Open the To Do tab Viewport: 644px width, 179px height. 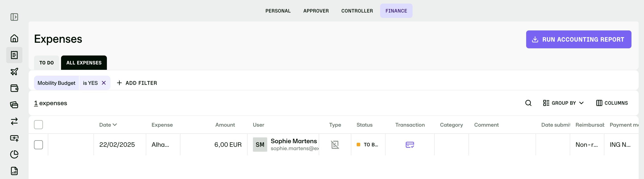point(47,63)
